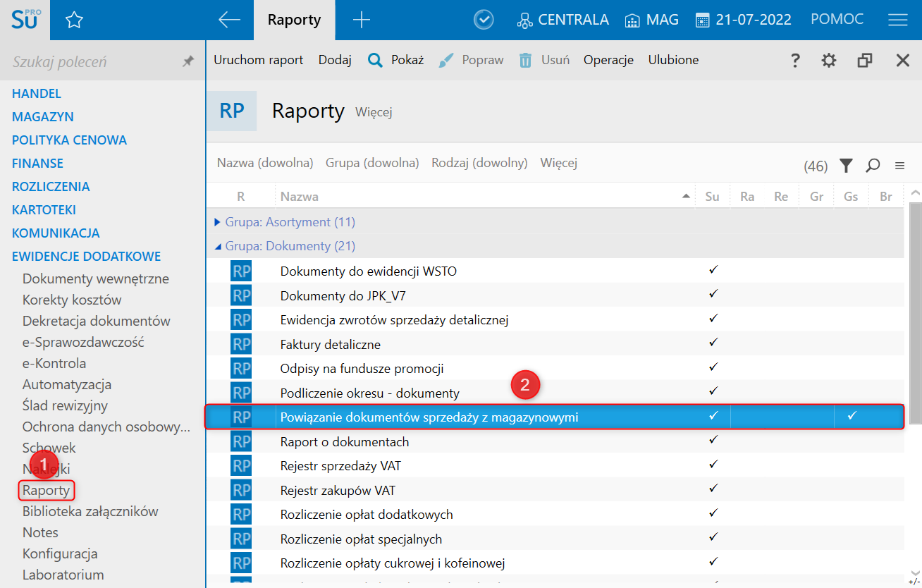Open Konfiguracja in sidebar

[60, 553]
